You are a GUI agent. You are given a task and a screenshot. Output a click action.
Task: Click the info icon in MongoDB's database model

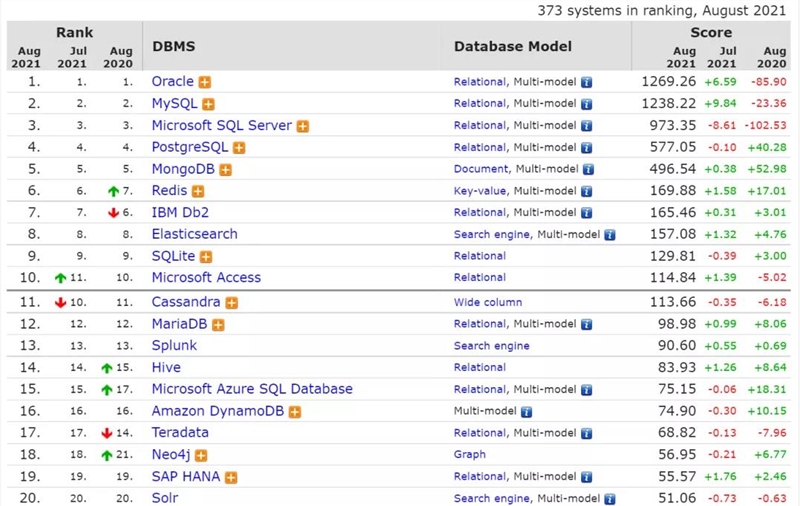(588, 169)
